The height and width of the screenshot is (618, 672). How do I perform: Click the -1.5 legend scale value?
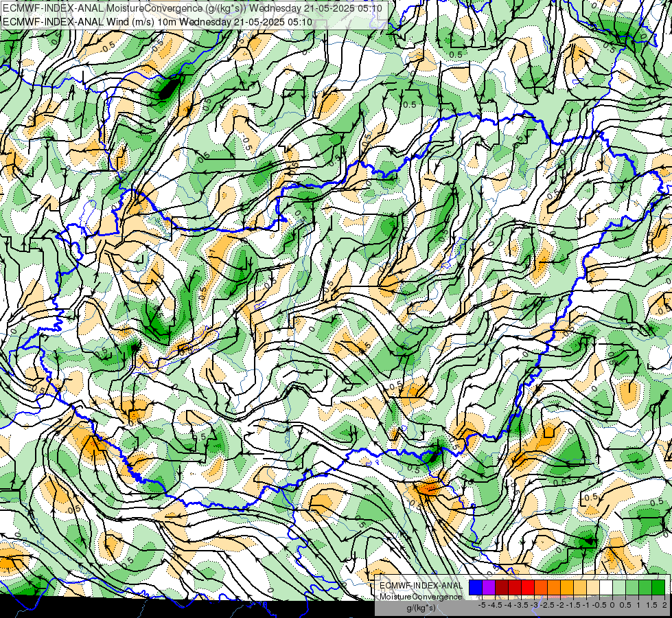[x=573, y=605]
